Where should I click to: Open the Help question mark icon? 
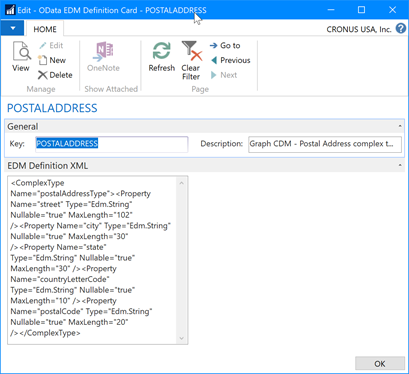[x=401, y=29]
